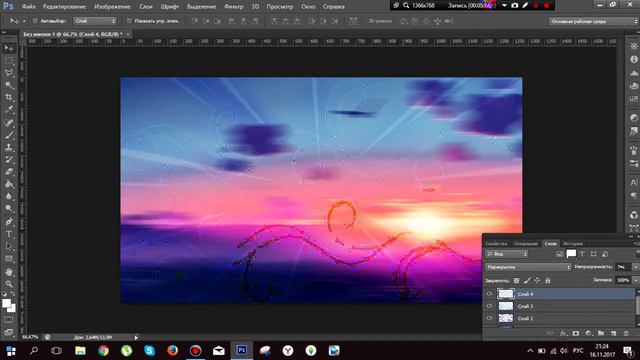
Task: Select the Path Selection tool
Action: point(9,246)
